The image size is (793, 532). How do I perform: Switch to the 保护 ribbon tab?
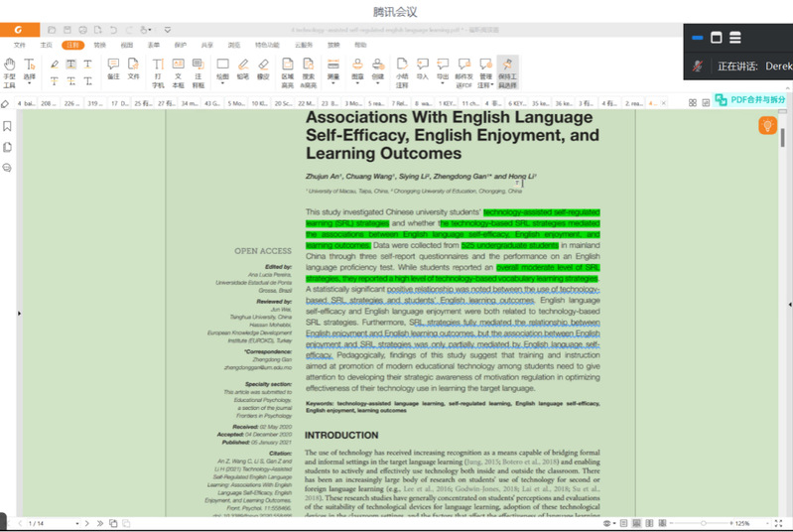pyautogui.click(x=181, y=45)
